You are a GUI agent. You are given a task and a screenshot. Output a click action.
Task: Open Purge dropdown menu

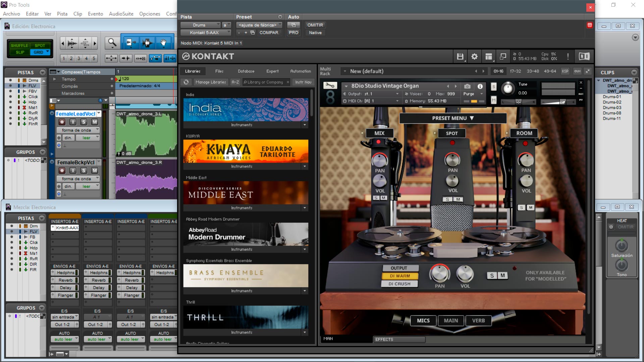pos(473,94)
